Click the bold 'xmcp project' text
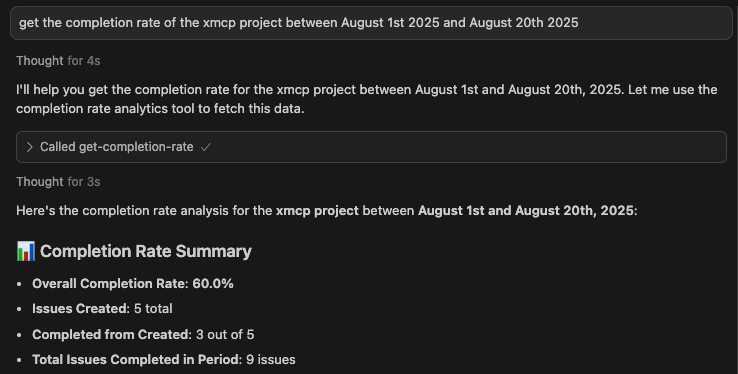The image size is (738, 374). (x=317, y=211)
